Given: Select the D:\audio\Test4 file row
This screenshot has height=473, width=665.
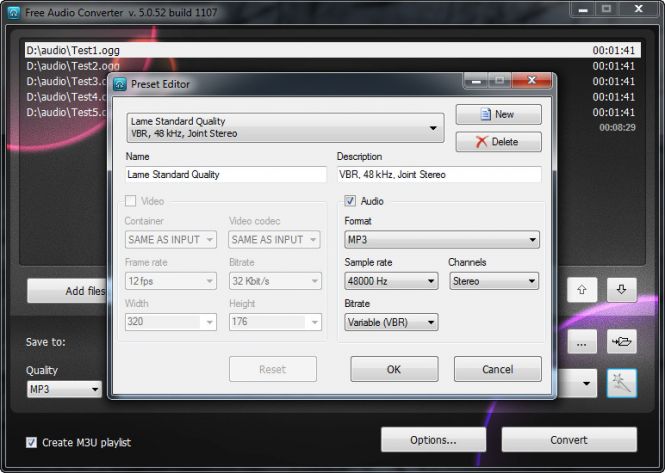Looking at the screenshot, I should pyautogui.click(x=67, y=97).
